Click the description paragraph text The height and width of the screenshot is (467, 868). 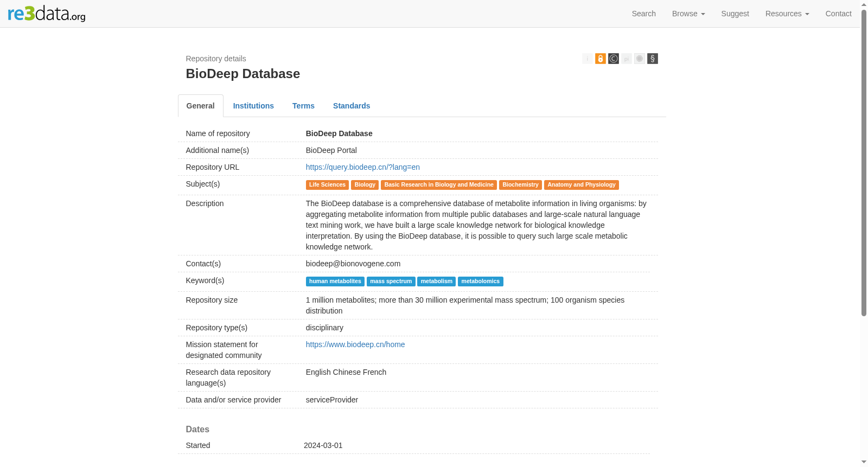coord(476,225)
